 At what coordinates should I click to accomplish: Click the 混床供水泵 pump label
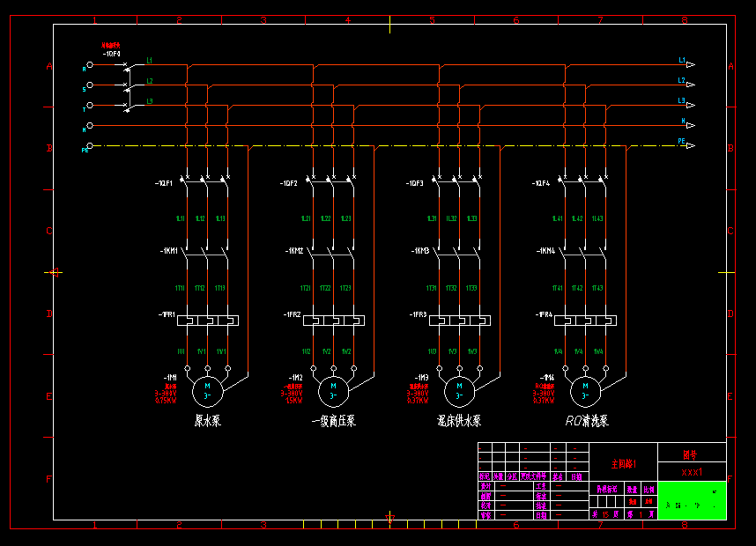(x=459, y=421)
